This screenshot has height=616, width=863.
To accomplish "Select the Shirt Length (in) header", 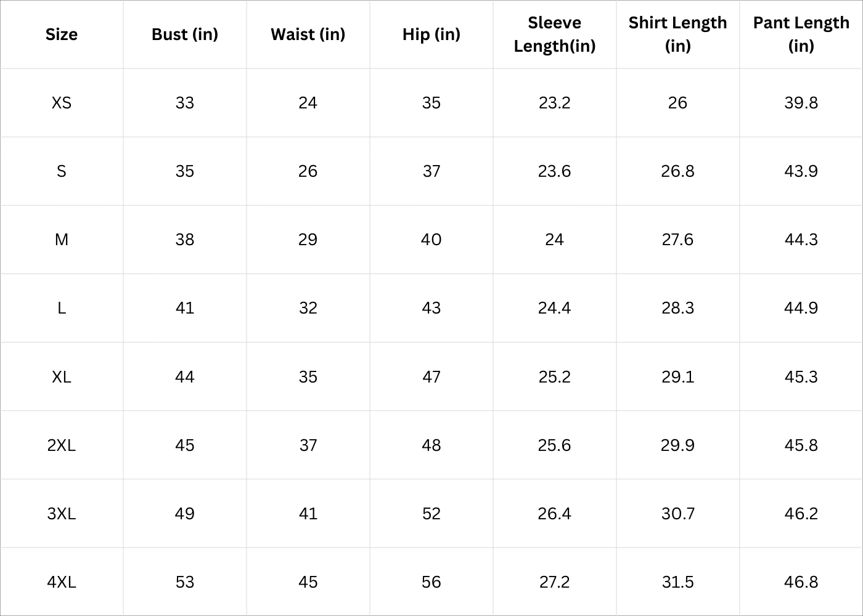I will click(677, 34).
